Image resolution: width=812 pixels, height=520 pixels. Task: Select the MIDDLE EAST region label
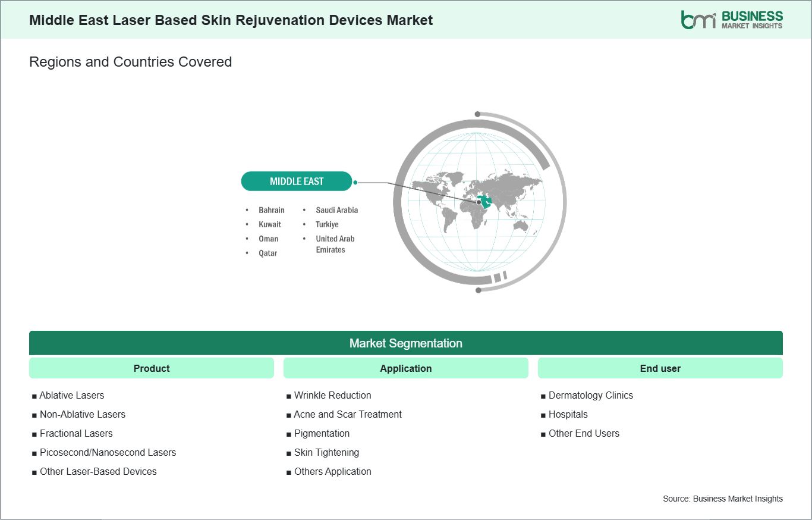coord(297,181)
